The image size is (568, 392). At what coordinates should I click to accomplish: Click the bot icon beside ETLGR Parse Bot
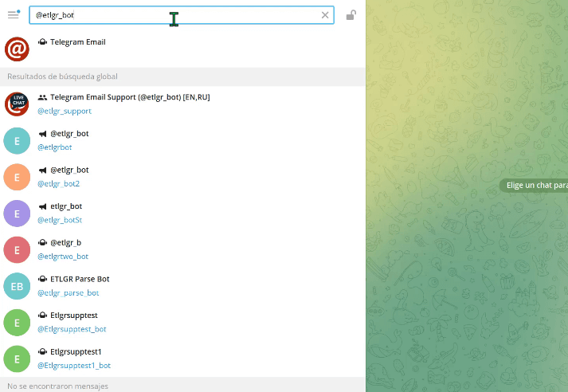click(42, 279)
